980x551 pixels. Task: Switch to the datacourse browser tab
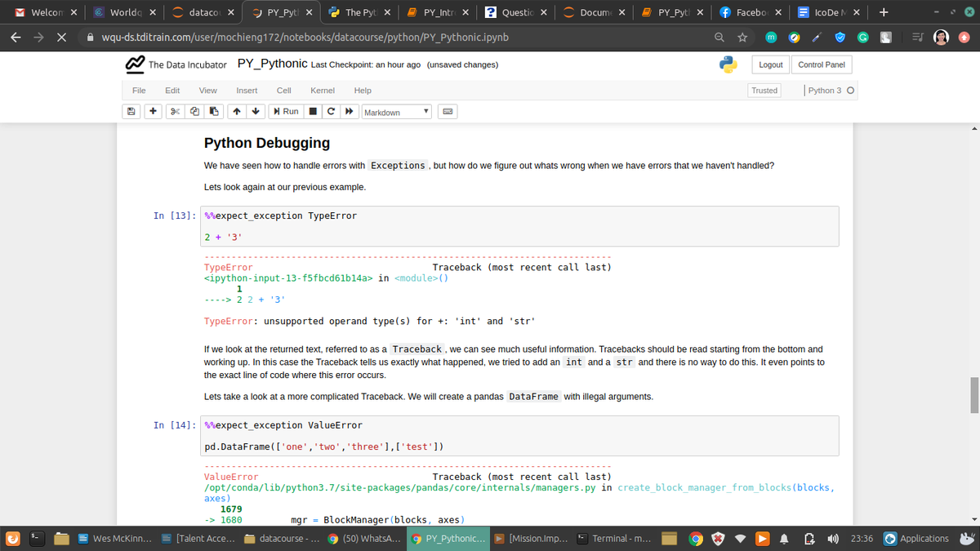pyautogui.click(x=201, y=13)
